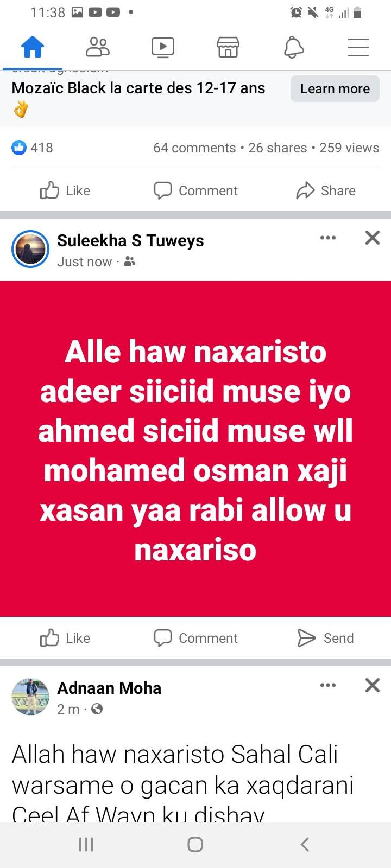The height and width of the screenshot is (868, 391).
Task: Like Suleekha S Tuweys red post
Action: (65, 638)
